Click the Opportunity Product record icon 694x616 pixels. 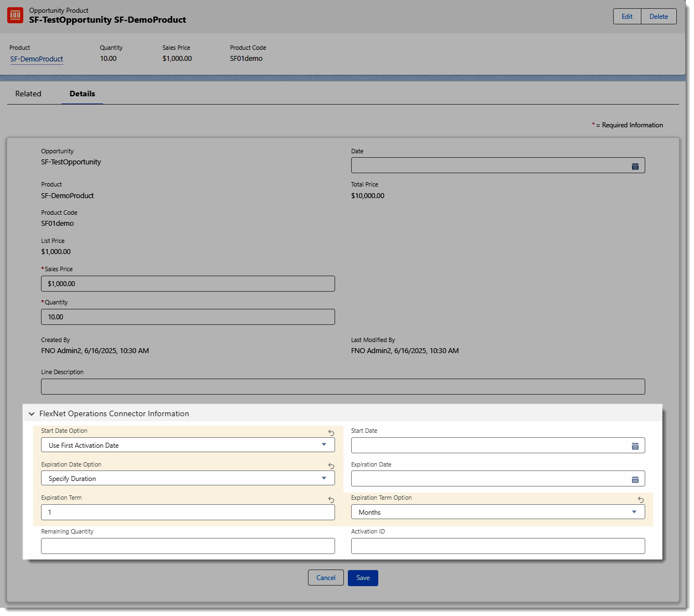[x=16, y=15]
